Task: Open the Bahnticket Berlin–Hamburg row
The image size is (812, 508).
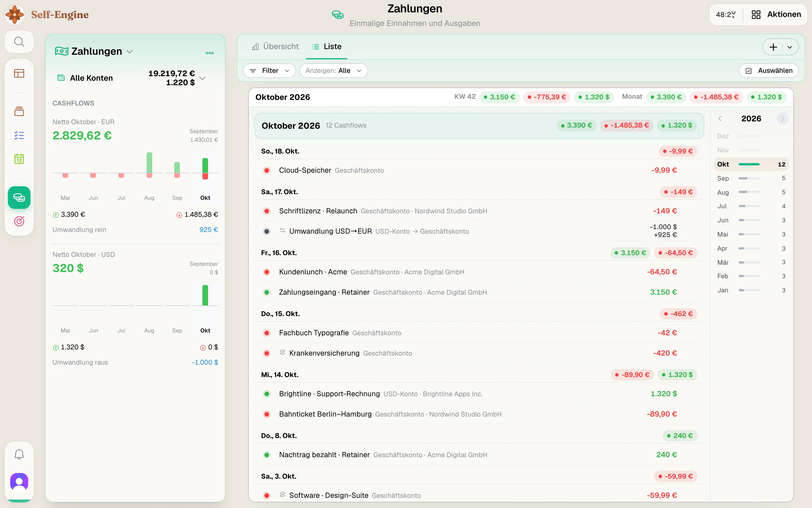Action: 479,414
